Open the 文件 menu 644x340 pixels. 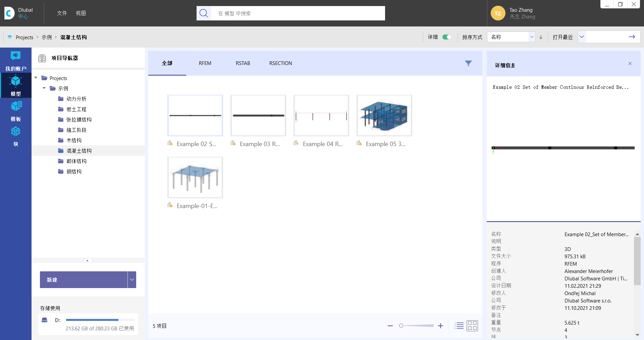pos(62,13)
